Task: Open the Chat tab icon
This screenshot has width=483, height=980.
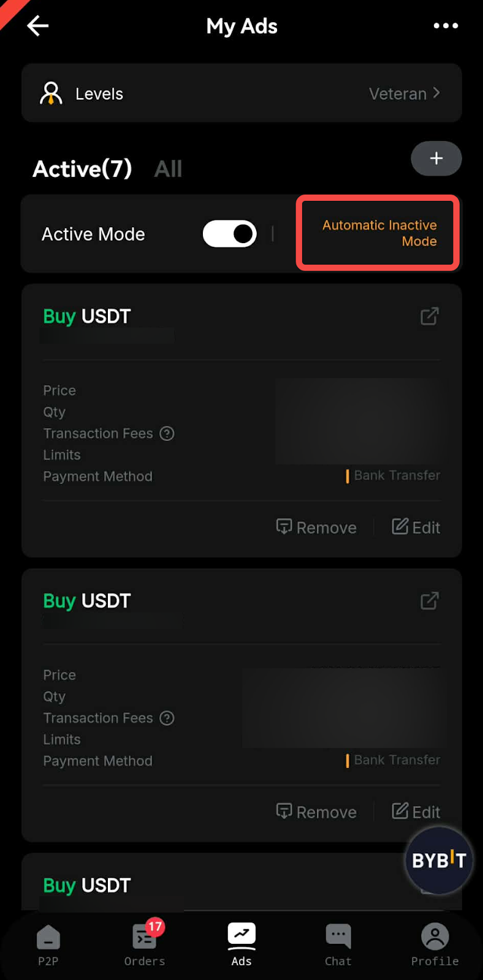Action: point(338,944)
